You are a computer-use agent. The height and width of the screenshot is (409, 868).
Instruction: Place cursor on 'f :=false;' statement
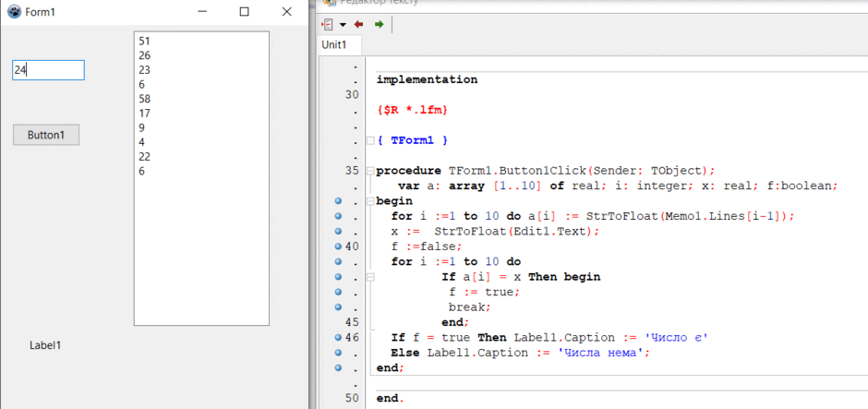[x=427, y=247]
